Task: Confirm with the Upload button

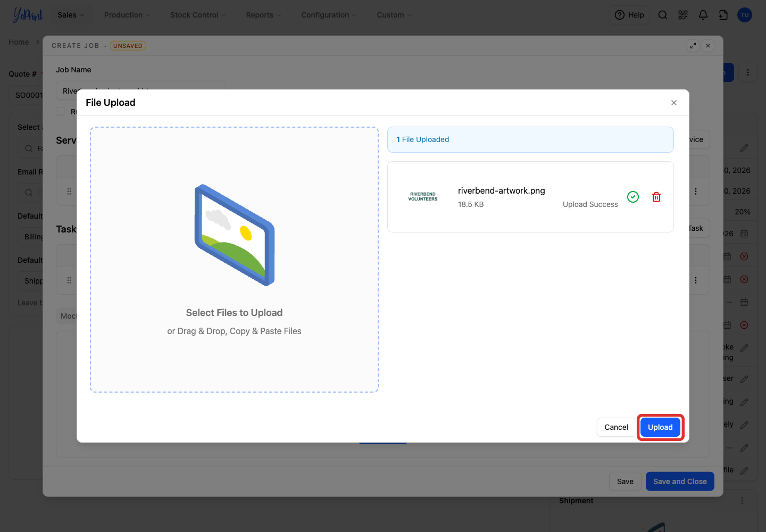Action: click(660, 427)
